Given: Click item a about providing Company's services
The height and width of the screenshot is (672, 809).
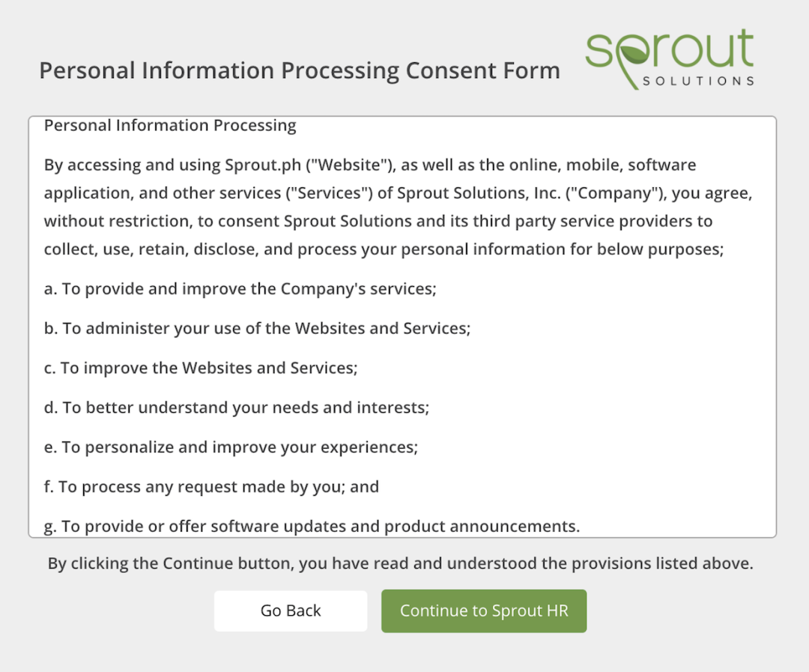Looking at the screenshot, I should click(x=240, y=289).
